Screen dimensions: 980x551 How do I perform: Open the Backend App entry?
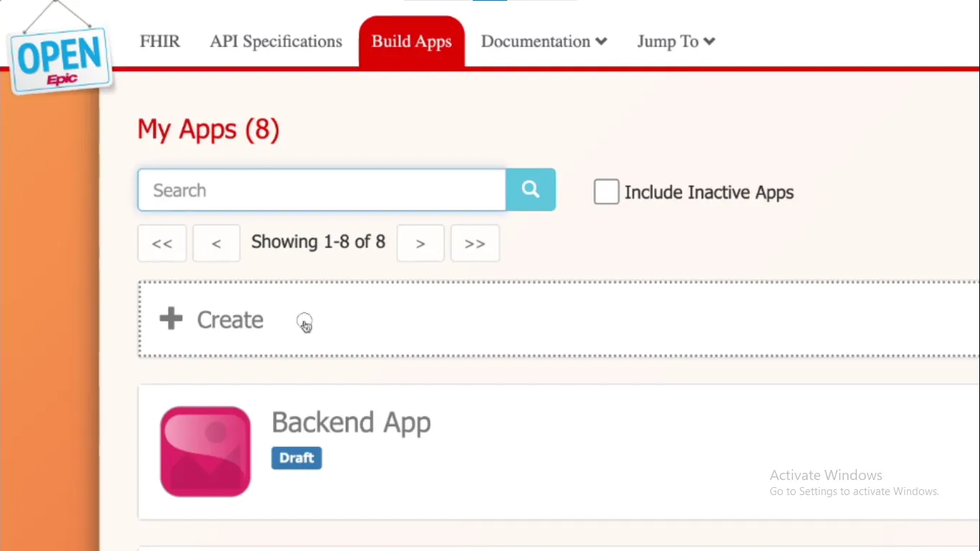351,422
